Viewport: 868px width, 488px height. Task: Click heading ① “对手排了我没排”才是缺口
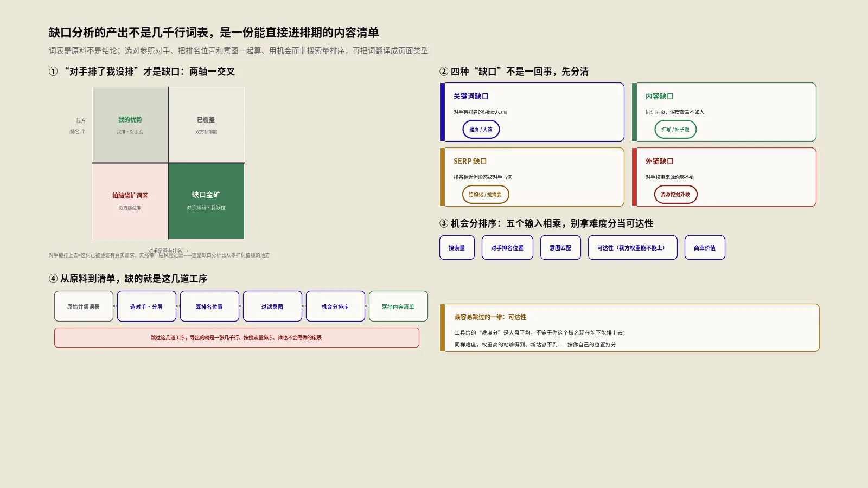142,72
